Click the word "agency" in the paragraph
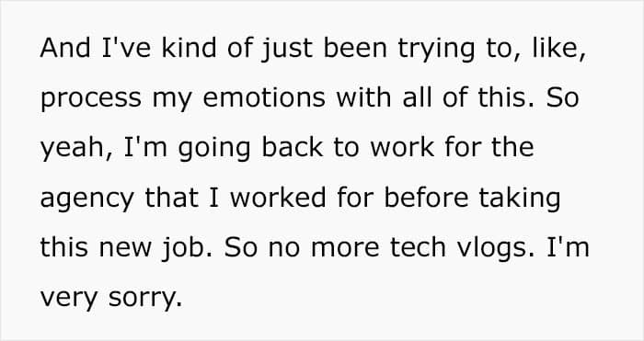 [87, 199]
